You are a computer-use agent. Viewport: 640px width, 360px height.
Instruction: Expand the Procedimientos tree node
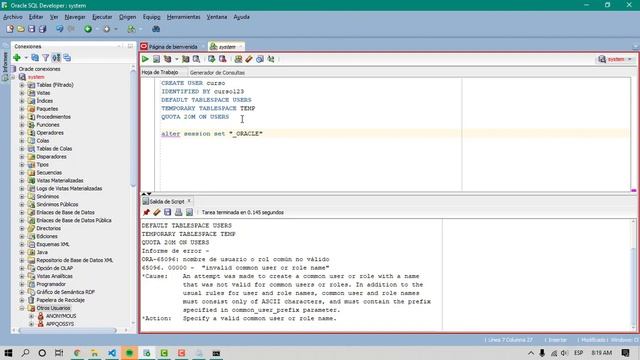(22, 117)
